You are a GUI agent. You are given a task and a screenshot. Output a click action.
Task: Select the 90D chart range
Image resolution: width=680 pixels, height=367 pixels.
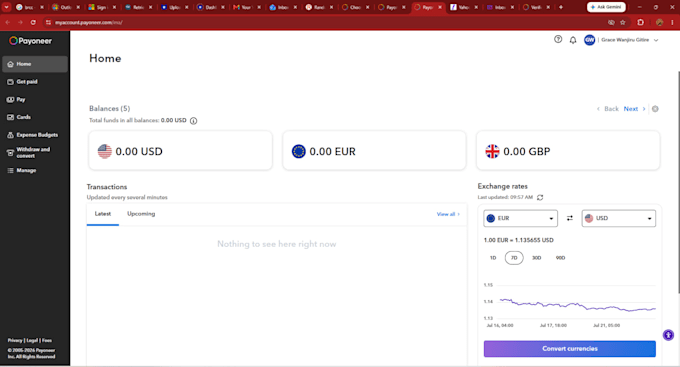point(560,258)
